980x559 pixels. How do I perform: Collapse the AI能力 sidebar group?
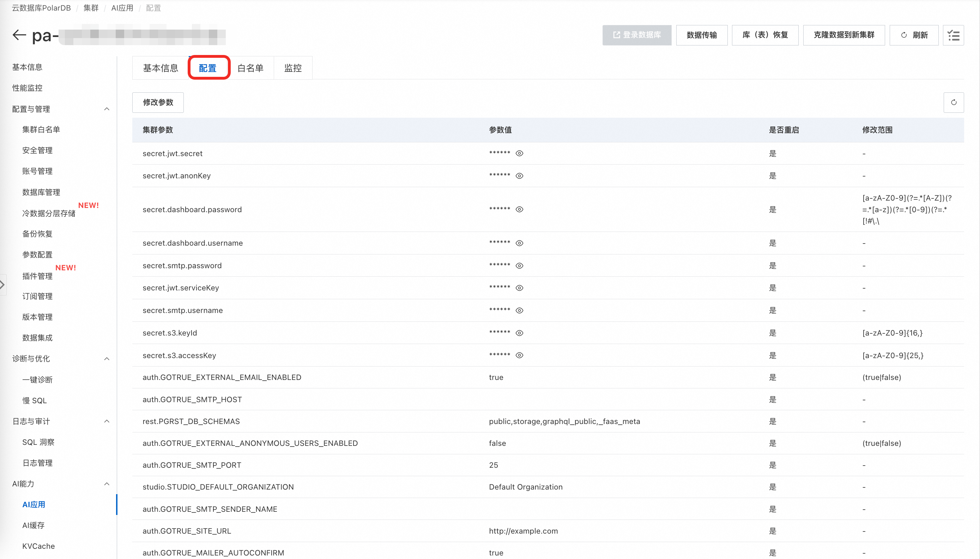click(107, 484)
